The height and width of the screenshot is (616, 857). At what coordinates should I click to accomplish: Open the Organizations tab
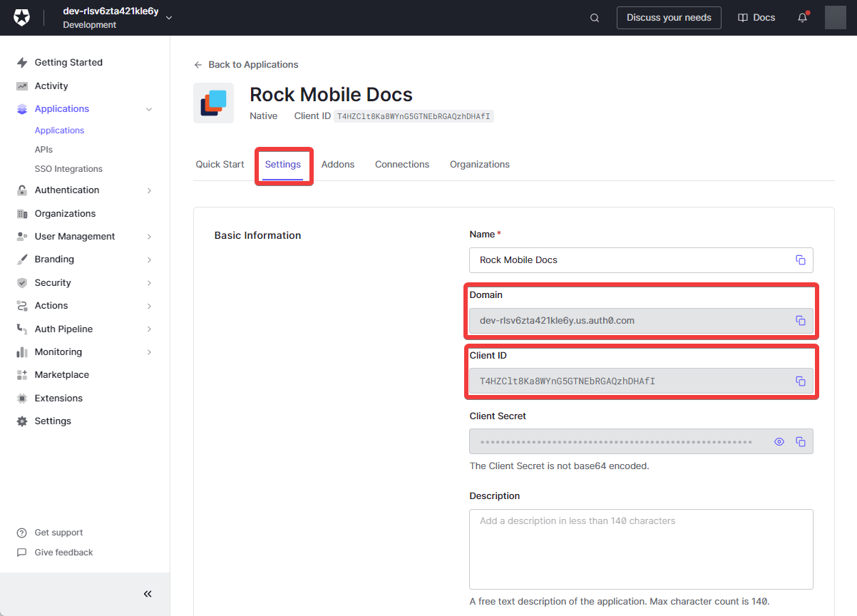[480, 165]
